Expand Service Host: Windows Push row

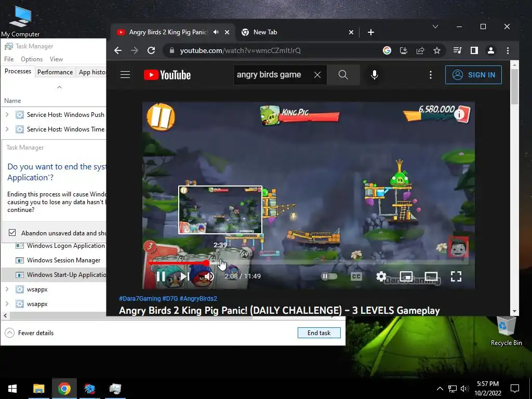(x=7, y=115)
